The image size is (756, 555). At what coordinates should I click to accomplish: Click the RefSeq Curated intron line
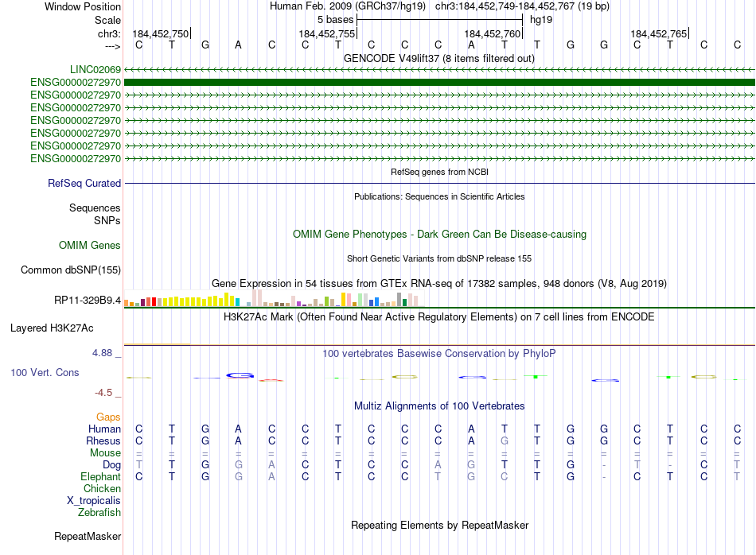(x=439, y=184)
